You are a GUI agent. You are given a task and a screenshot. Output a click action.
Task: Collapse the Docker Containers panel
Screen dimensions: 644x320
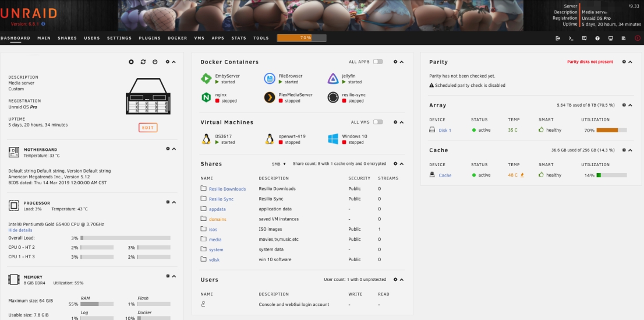coord(402,62)
